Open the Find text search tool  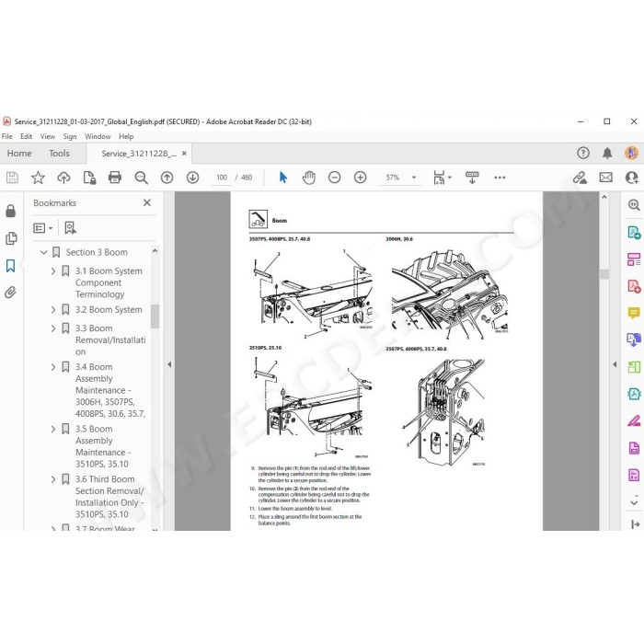point(142,178)
